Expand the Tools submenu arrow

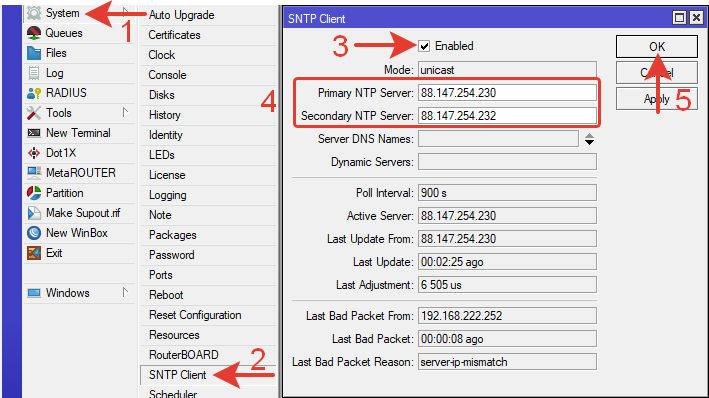126,112
